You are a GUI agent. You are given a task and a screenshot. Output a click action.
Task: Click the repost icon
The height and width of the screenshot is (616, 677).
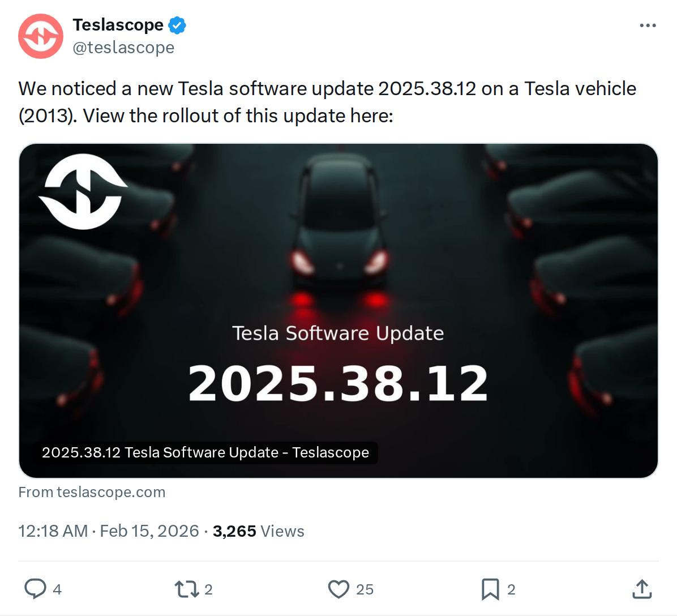click(185, 589)
